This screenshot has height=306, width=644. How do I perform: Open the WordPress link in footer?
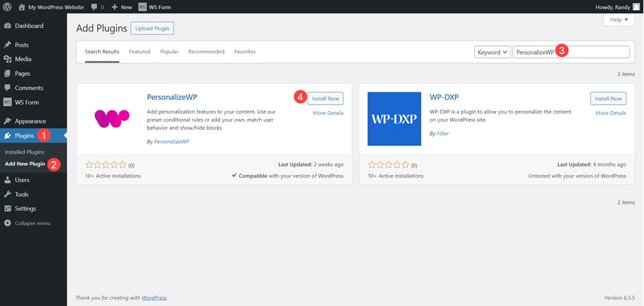[x=154, y=298]
